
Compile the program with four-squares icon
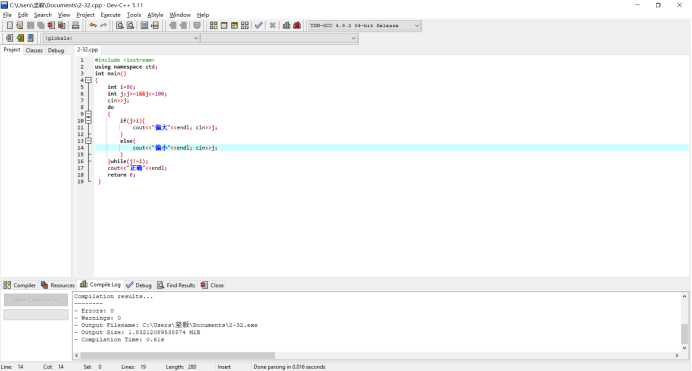click(214, 26)
